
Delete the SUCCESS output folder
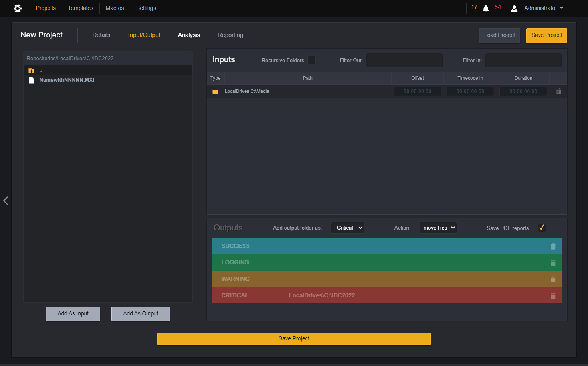click(x=553, y=246)
